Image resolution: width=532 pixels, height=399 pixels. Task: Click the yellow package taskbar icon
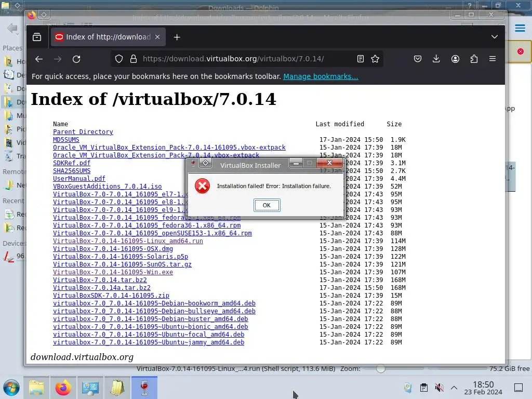tap(117, 388)
